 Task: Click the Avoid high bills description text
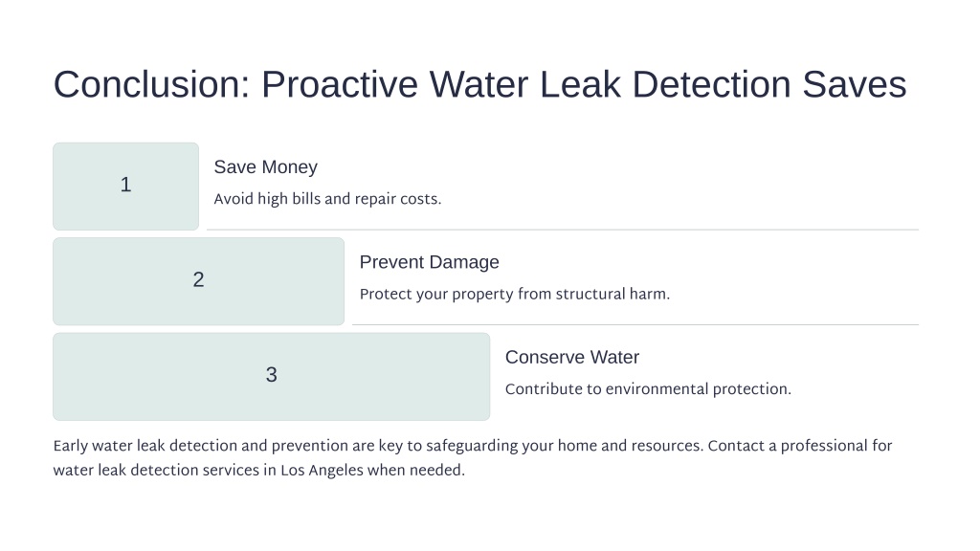pos(327,199)
